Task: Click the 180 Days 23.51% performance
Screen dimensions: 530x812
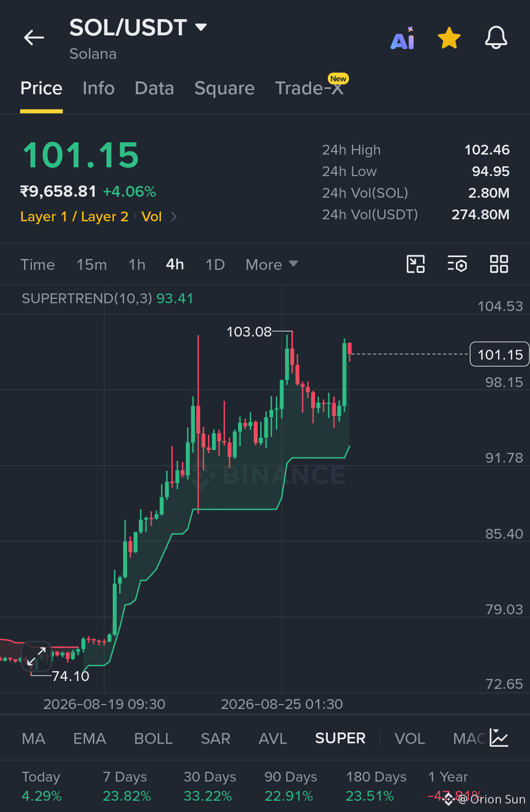Action: coord(376,786)
